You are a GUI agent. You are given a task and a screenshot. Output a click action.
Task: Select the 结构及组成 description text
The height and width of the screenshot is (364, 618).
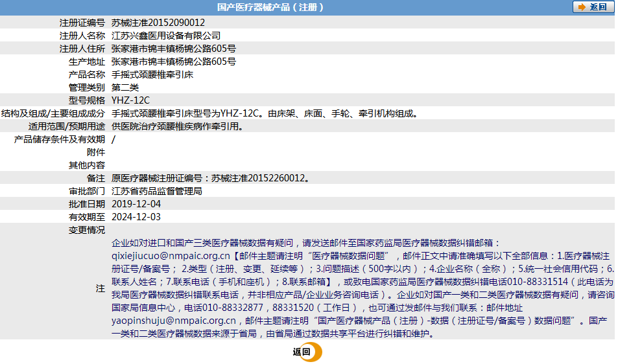[x=266, y=113]
